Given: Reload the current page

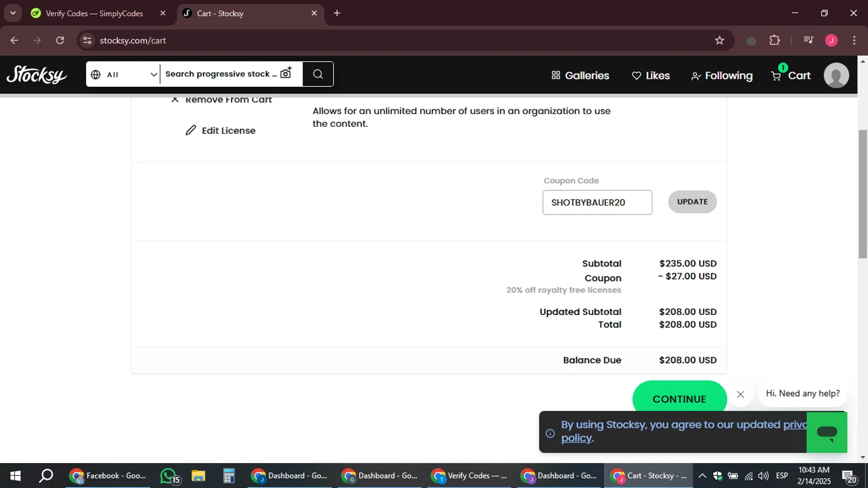Looking at the screenshot, I should coord(60,41).
